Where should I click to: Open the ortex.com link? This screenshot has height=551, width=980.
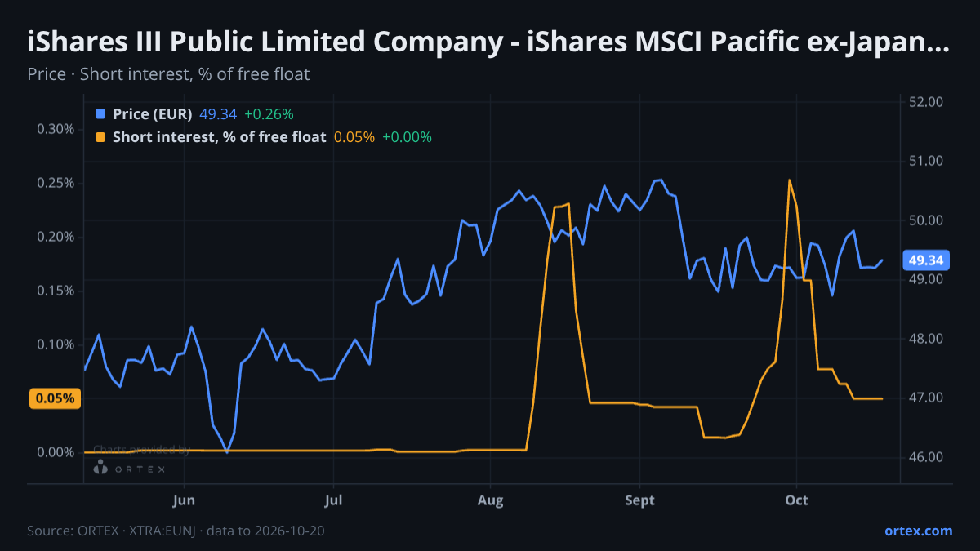point(919,531)
